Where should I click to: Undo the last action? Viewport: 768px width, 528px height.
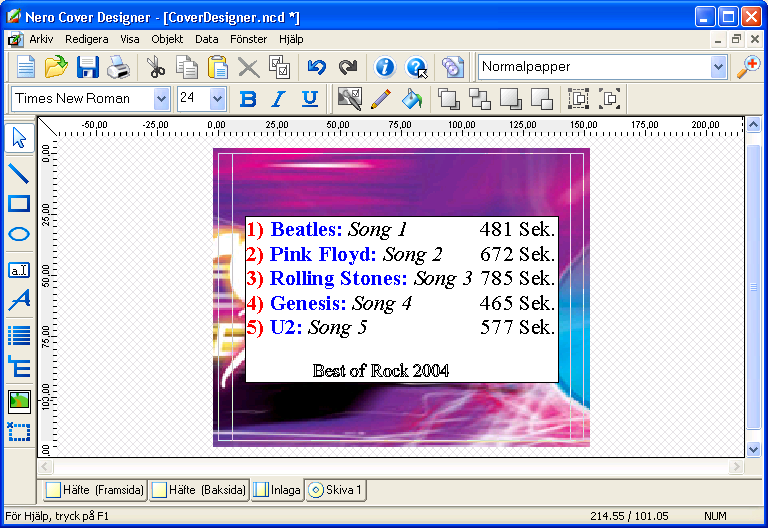(x=317, y=67)
